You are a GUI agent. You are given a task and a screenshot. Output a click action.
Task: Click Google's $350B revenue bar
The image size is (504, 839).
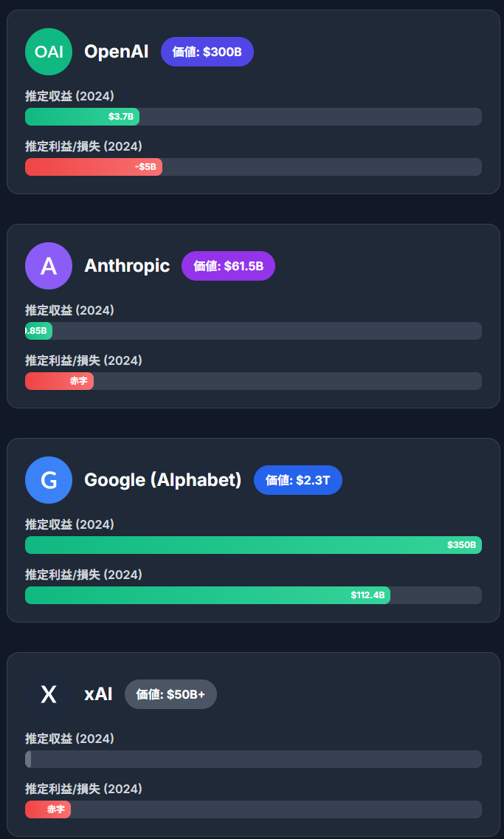click(253, 545)
